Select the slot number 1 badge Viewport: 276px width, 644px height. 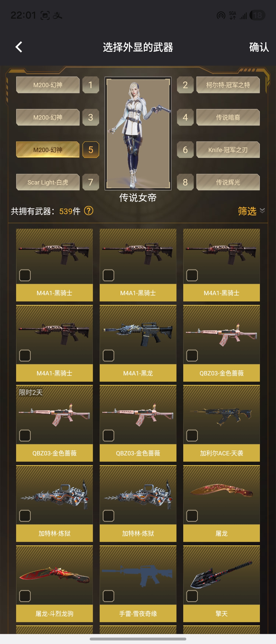click(x=90, y=85)
